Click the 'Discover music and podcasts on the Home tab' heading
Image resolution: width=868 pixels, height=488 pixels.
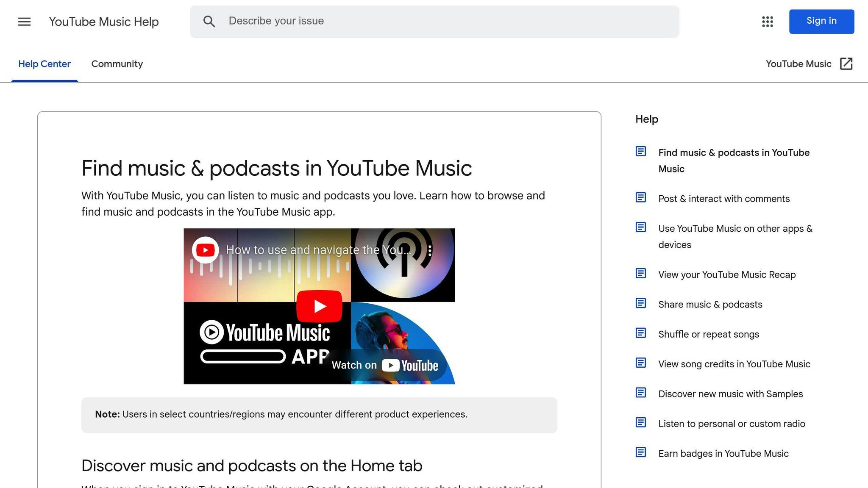pyautogui.click(x=252, y=466)
